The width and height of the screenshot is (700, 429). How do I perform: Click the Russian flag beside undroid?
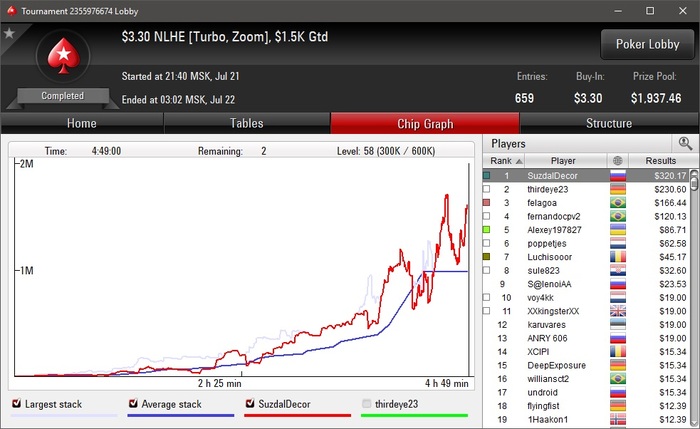618,392
